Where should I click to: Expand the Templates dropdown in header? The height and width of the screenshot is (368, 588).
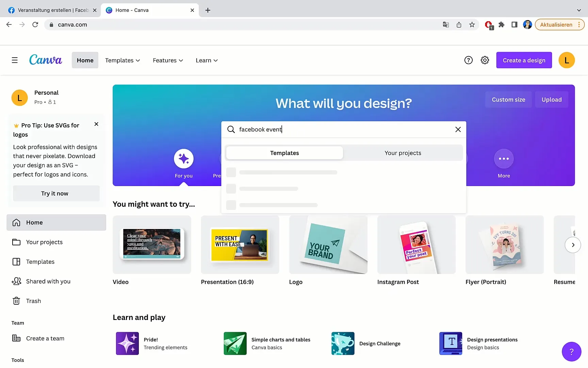click(122, 60)
